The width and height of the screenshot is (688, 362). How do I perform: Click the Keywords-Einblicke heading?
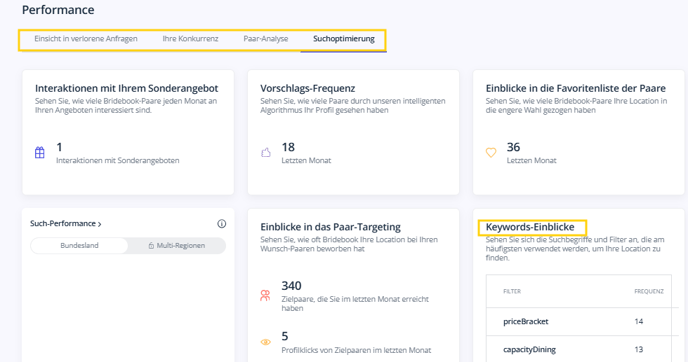click(530, 227)
